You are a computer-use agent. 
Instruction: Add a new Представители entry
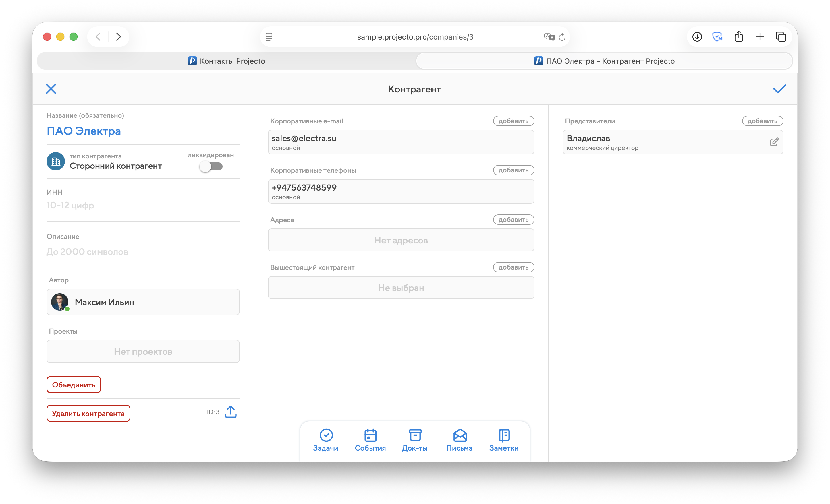pyautogui.click(x=762, y=121)
